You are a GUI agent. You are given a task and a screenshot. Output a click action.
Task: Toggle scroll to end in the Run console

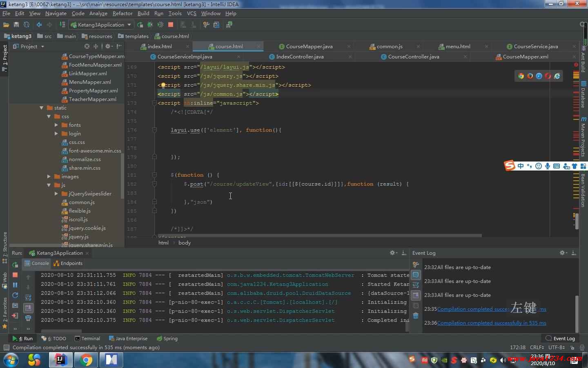[28, 307]
